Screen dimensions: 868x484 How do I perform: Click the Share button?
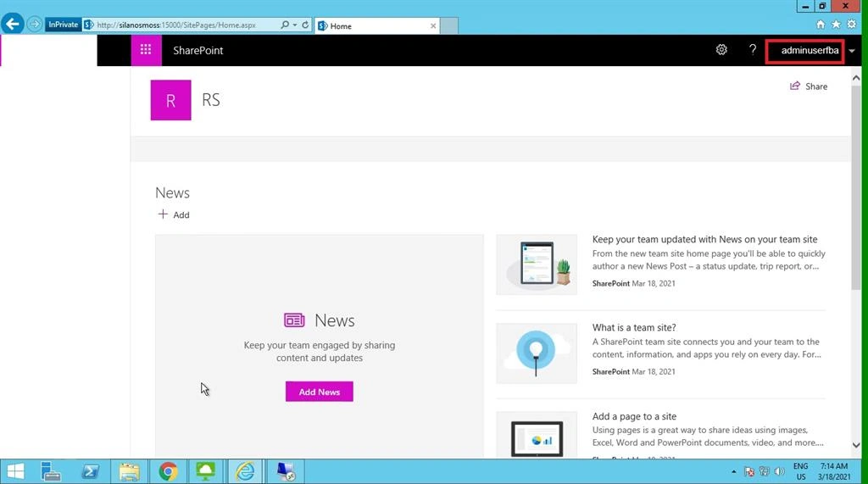[x=809, y=86]
